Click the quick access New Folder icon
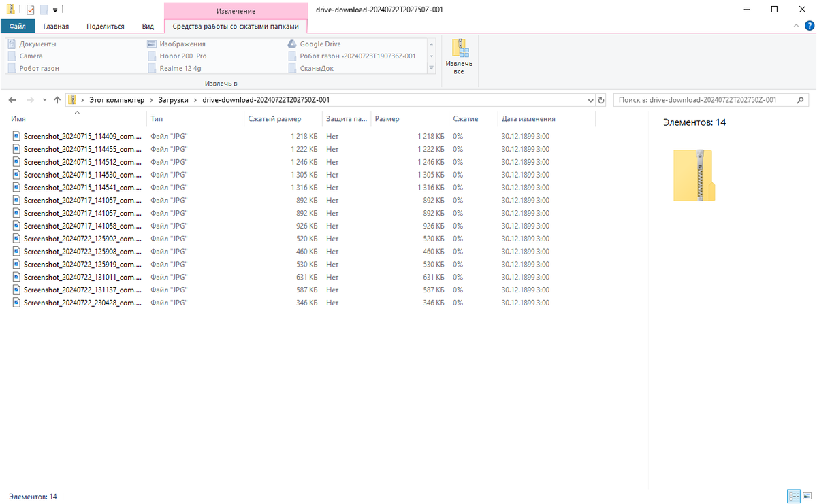This screenshot has height=504, width=817. click(x=44, y=10)
